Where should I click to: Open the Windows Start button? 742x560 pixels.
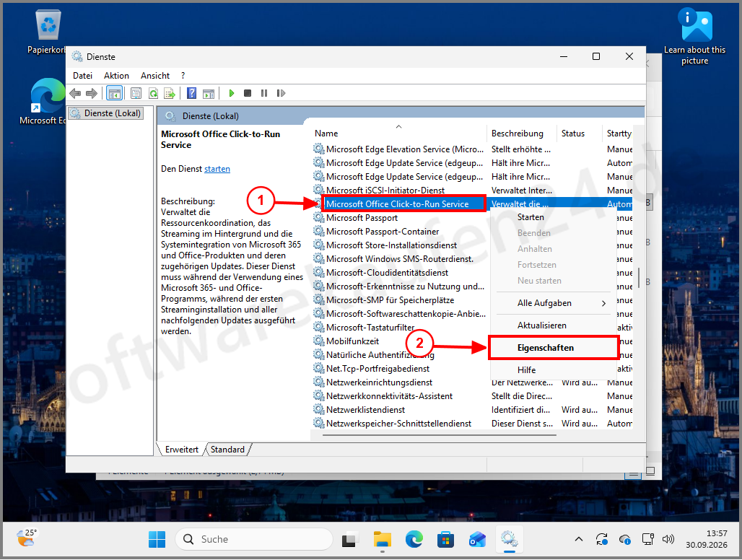[x=157, y=539]
